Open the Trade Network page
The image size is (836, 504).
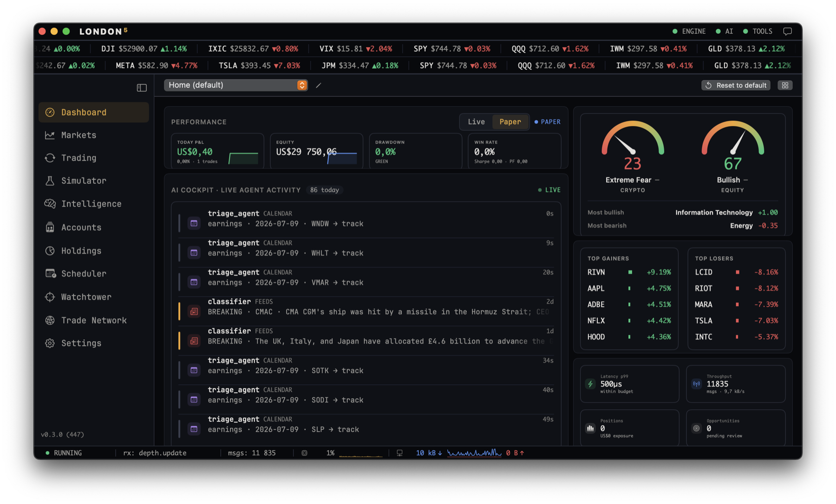coord(94,320)
